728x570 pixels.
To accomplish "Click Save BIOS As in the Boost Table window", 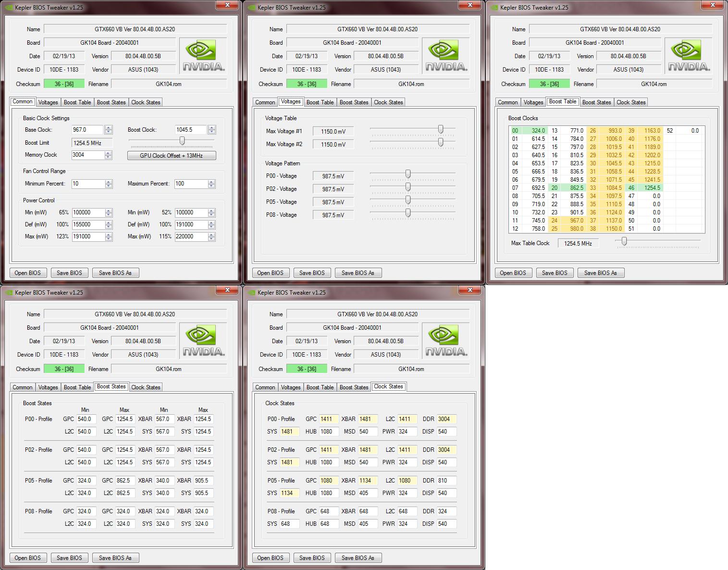I will click(601, 273).
